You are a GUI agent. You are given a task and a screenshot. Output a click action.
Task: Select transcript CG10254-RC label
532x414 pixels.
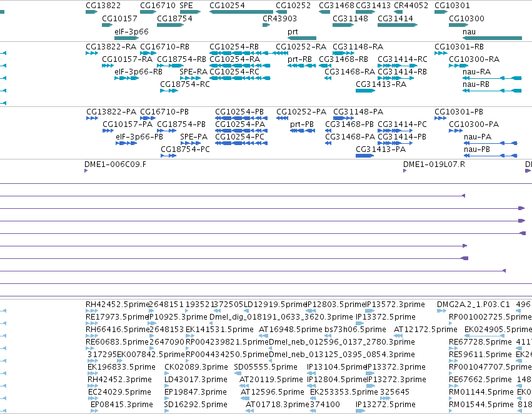click(x=234, y=71)
